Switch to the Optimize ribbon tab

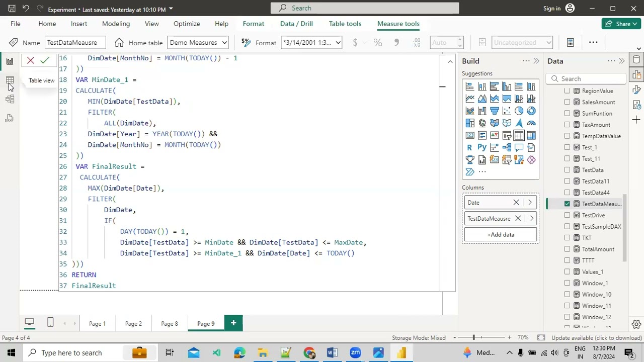[187, 24]
